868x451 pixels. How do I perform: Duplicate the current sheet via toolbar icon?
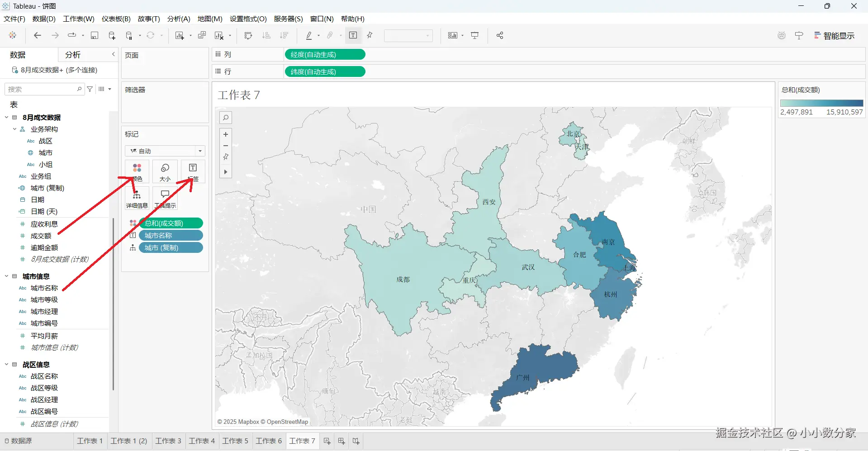click(202, 35)
